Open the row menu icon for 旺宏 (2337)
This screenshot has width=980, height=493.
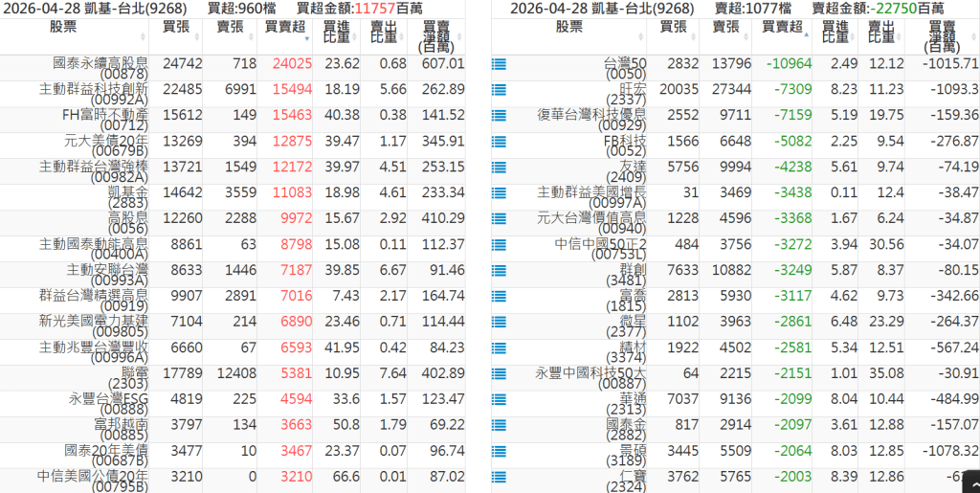click(x=499, y=90)
